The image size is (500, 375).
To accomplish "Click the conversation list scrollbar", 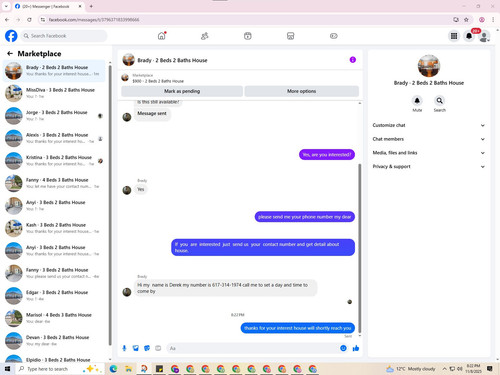I will 110,205.
